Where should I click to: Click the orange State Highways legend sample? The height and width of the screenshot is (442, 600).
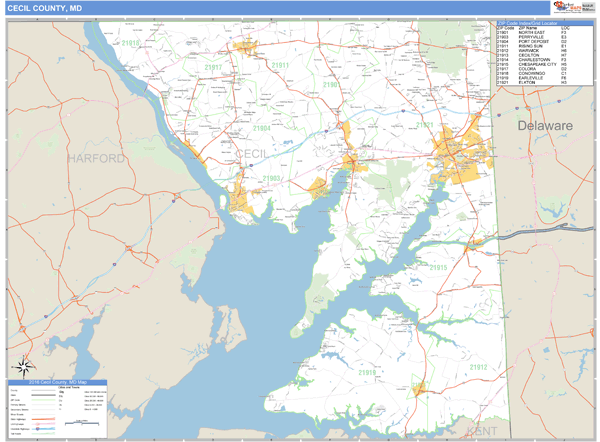coord(43,419)
